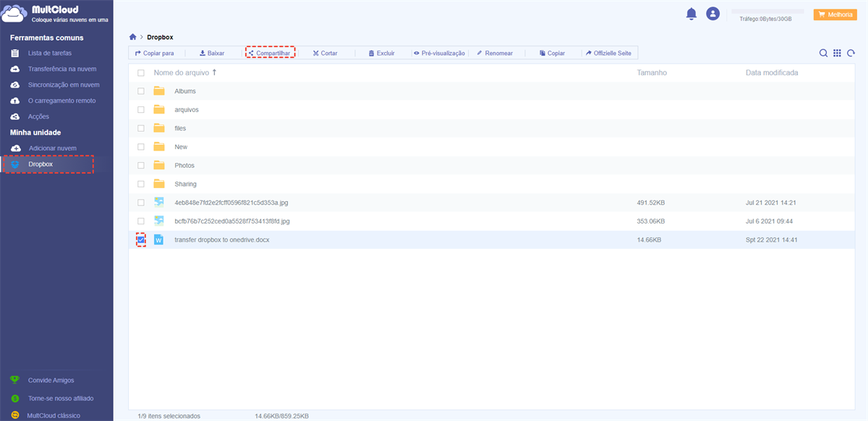Click Offizielle Seite button
868x421 pixels.
coord(610,53)
